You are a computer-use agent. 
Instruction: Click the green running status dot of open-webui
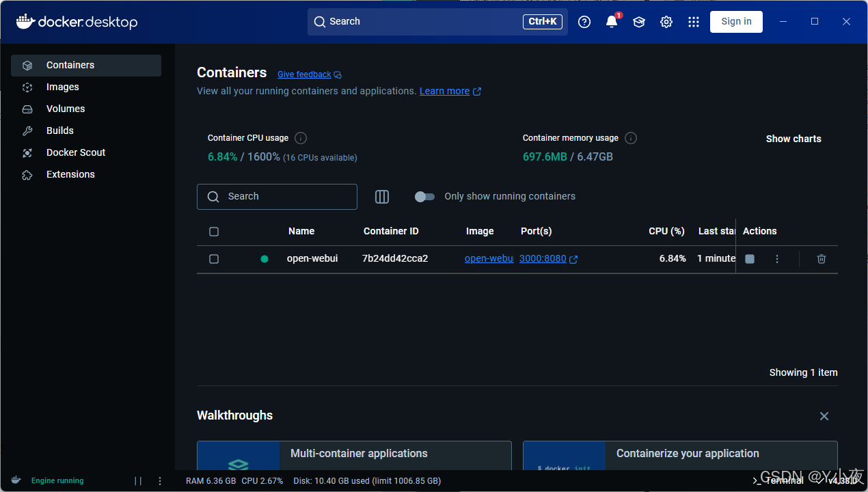tap(265, 259)
